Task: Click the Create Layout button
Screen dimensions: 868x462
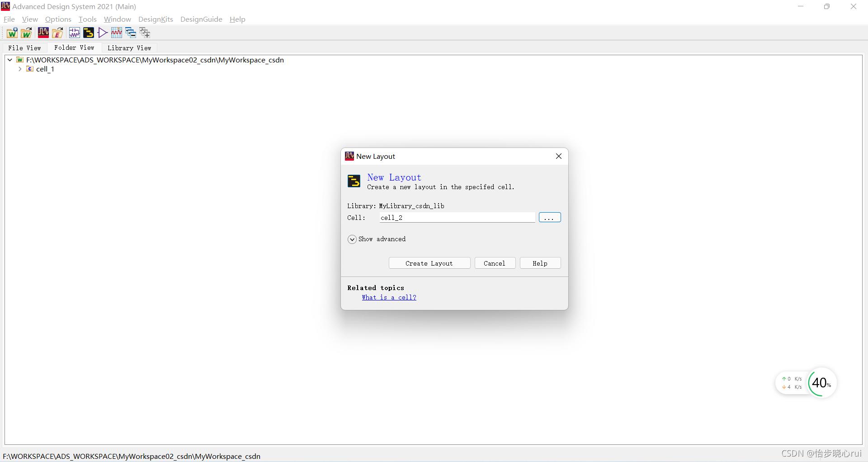Action: (x=429, y=263)
